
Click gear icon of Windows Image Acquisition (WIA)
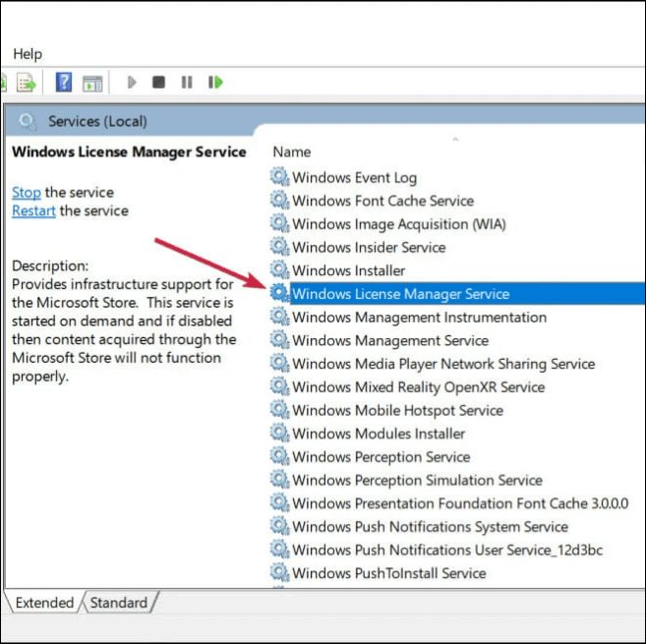click(280, 223)
